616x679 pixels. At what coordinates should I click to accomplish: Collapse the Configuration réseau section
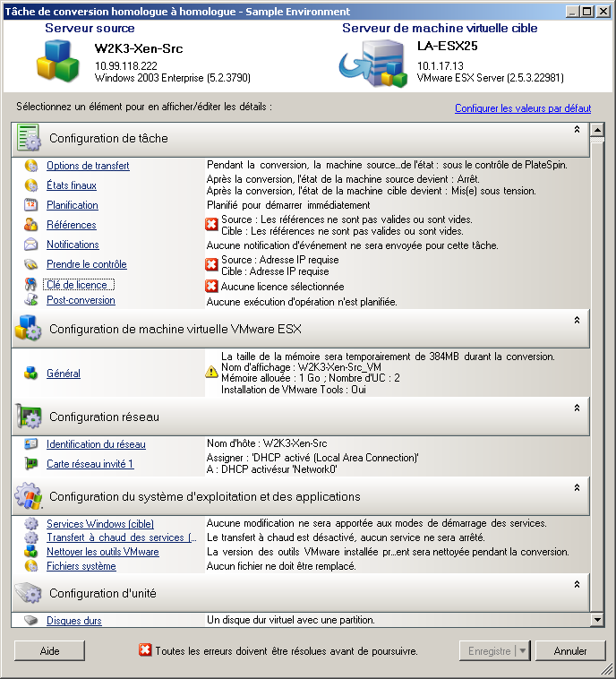577,408
